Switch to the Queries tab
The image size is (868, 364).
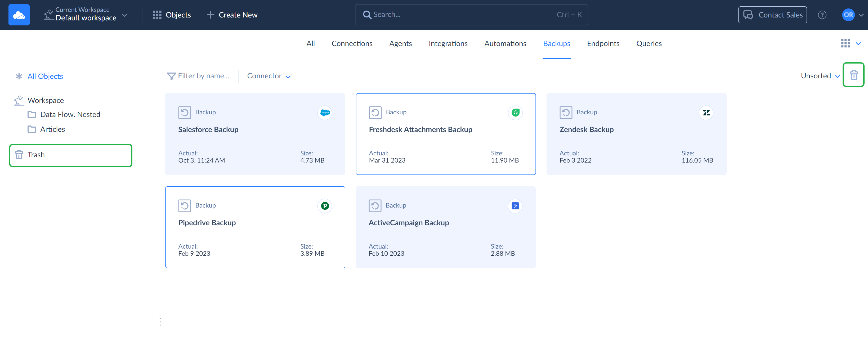pyautogui.click(x=649, y=43)
